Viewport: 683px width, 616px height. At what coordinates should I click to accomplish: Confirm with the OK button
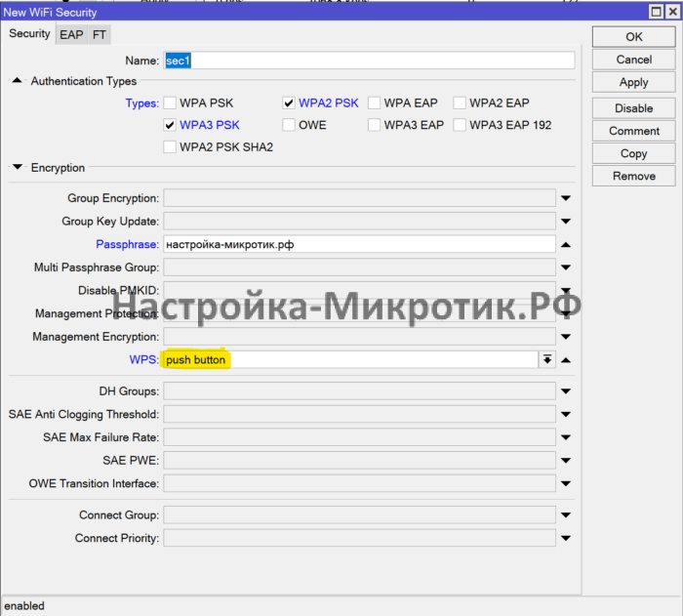coord(634,37)
